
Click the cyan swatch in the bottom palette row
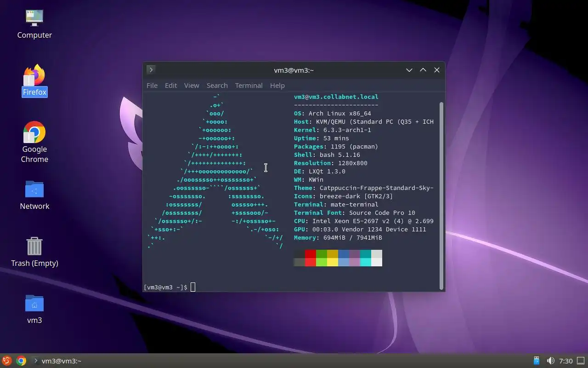pos(366,262)
